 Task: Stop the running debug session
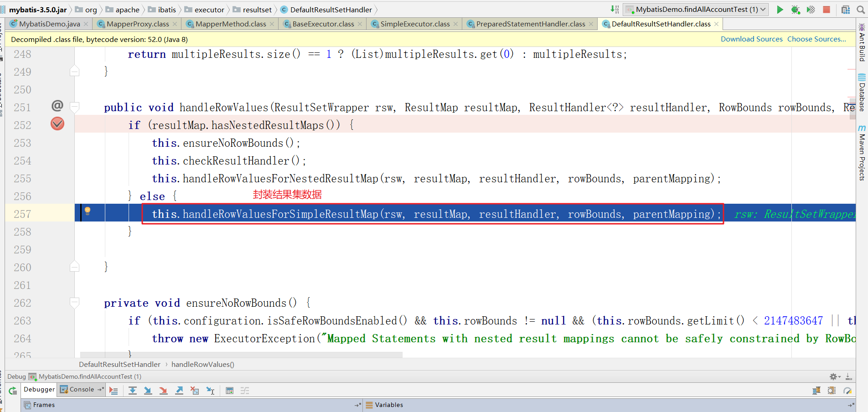click(827, 10)
